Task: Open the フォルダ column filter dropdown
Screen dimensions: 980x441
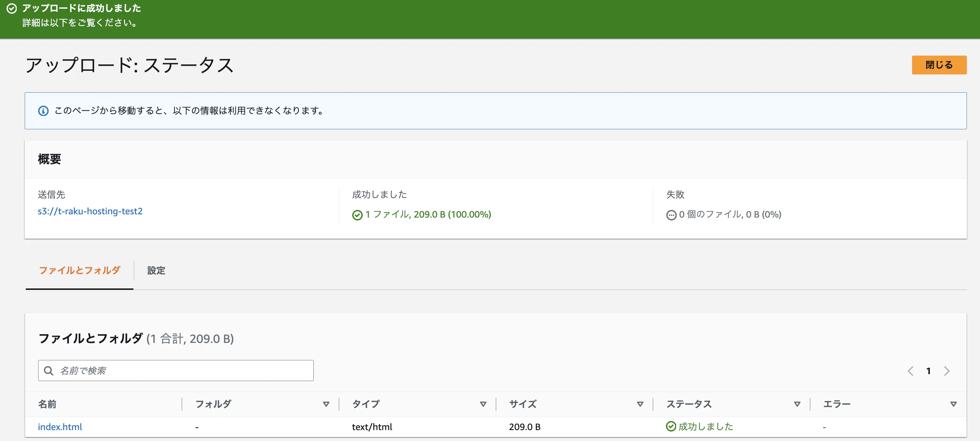Action: click(x=326, y=404)
